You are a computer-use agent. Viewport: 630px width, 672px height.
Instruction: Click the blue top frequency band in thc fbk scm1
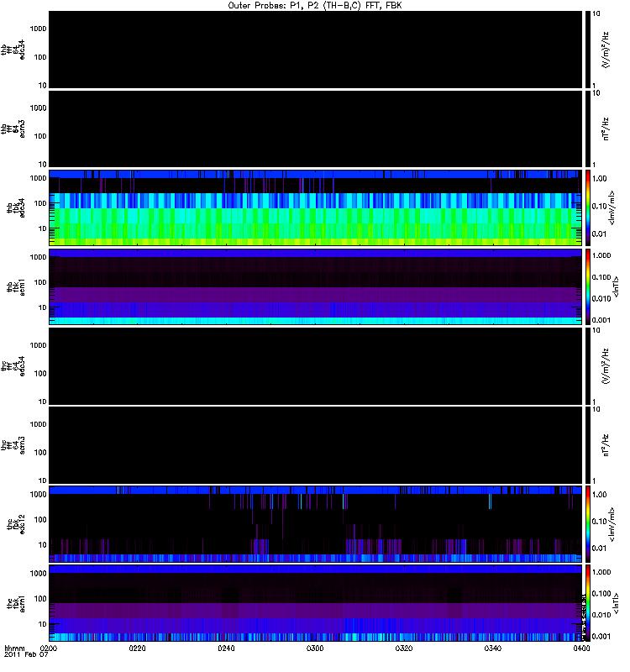click(x=315, y=570)
